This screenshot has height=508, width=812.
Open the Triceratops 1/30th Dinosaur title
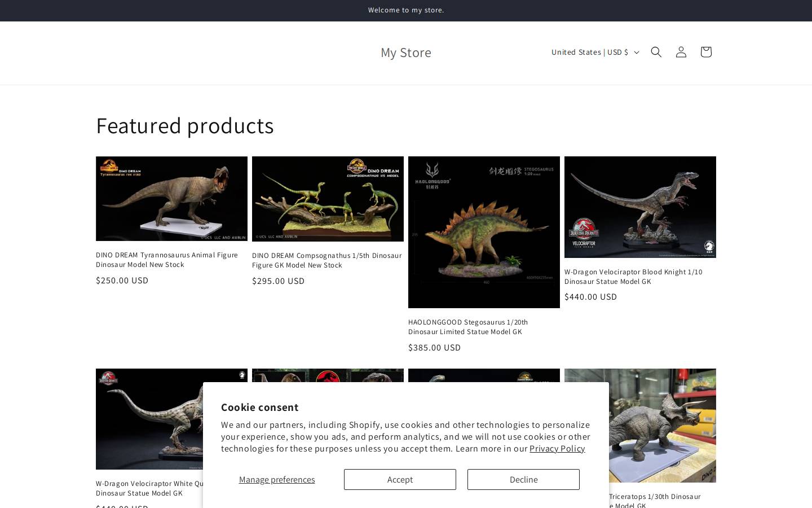(x=655, y=500)
